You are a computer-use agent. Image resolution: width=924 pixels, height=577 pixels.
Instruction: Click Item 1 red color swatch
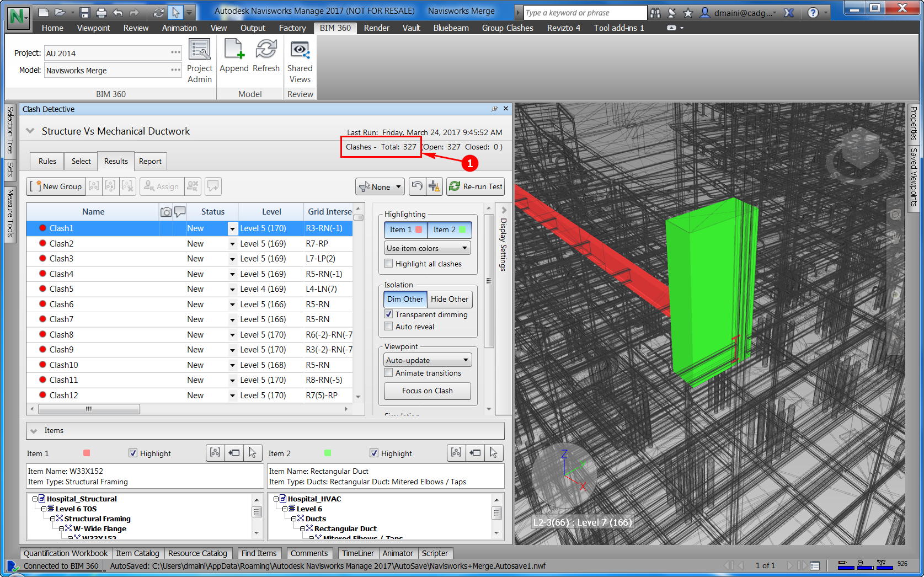click(87, 453)
